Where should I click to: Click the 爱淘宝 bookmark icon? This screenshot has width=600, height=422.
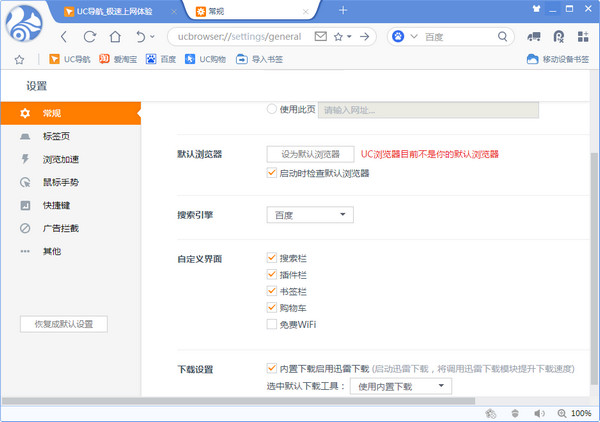103,59
